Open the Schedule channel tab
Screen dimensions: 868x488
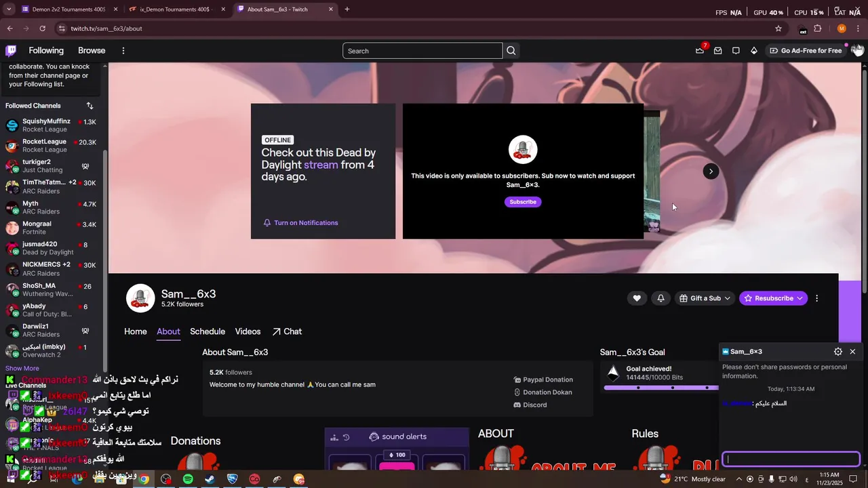click(208, 331)
